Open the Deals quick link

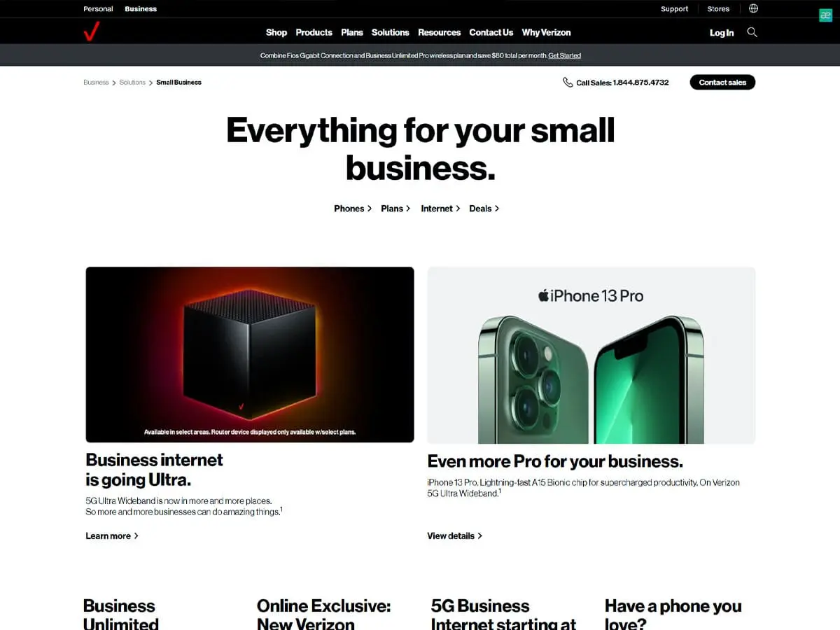coord(484,209)
